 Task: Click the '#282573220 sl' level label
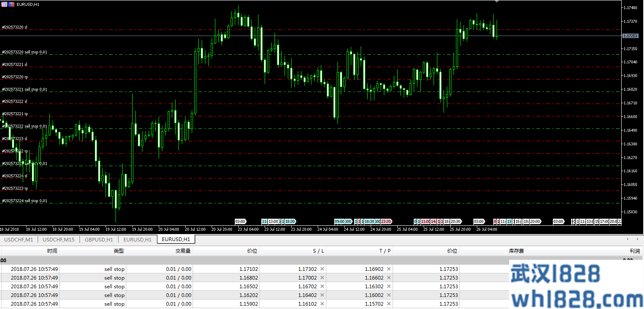click(14, 27)
